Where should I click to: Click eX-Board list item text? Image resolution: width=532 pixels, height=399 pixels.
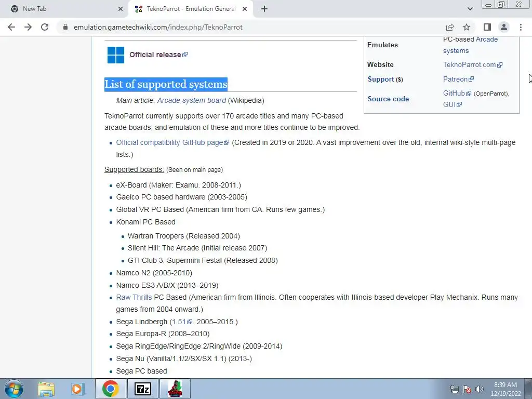tap(179, 185)
